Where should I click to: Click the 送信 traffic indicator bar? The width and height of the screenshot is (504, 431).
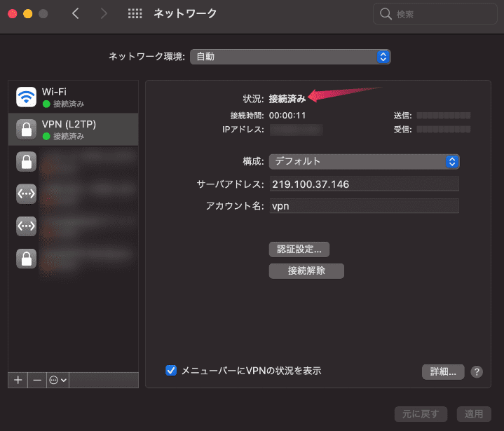point(444,116)
